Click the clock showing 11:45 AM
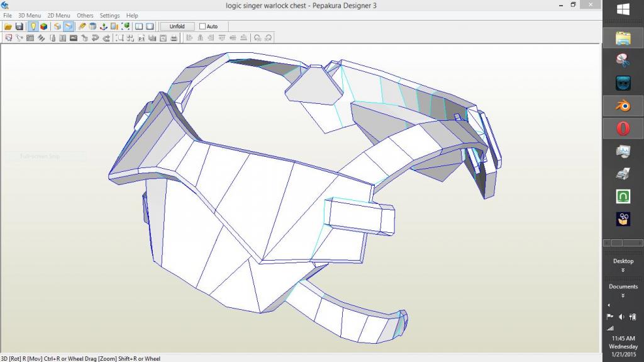The width and height of the screenshot is (644, 362). 623,338
